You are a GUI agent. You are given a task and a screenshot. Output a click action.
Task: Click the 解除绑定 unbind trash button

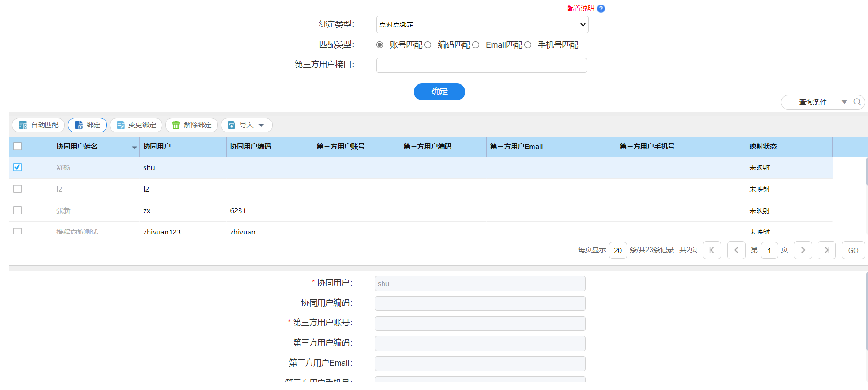(191, 125)
